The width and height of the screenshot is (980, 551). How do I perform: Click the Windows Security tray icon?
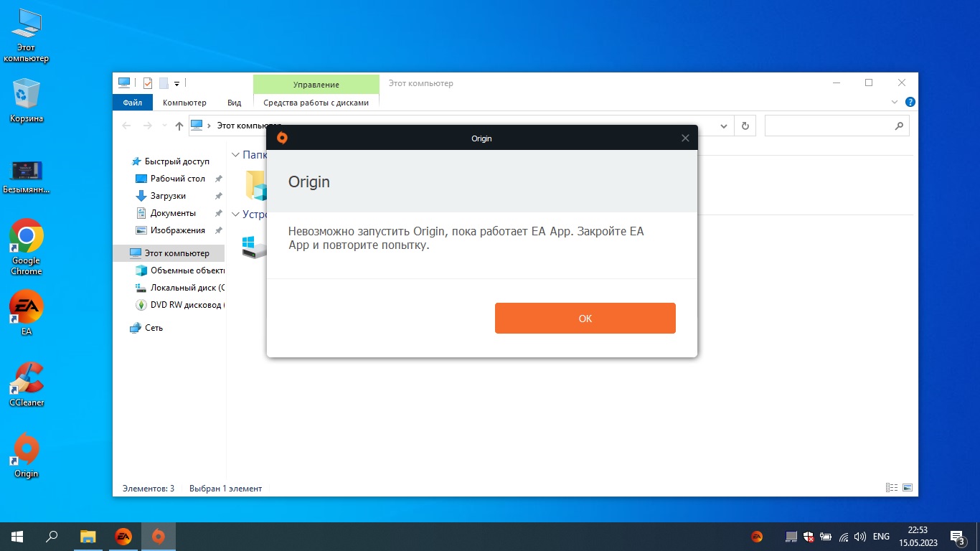click(809, 537)
